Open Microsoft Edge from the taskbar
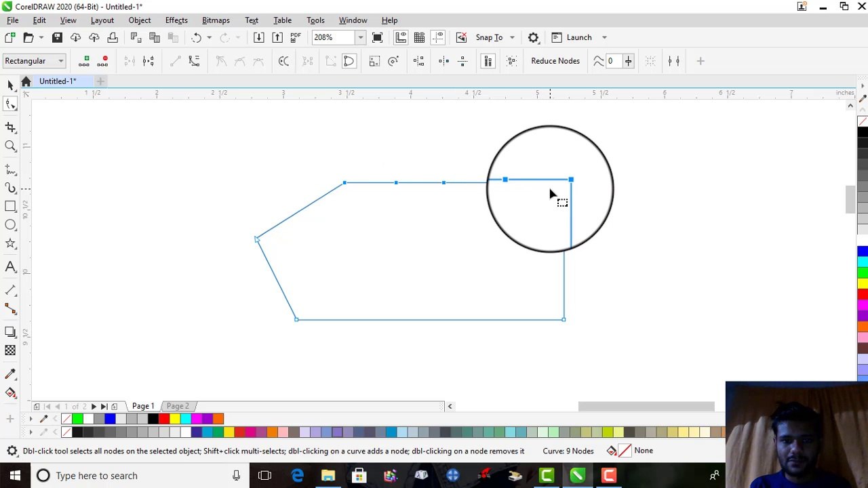The height and width of the screenshot is (488, 868). (x=297, y=476)
